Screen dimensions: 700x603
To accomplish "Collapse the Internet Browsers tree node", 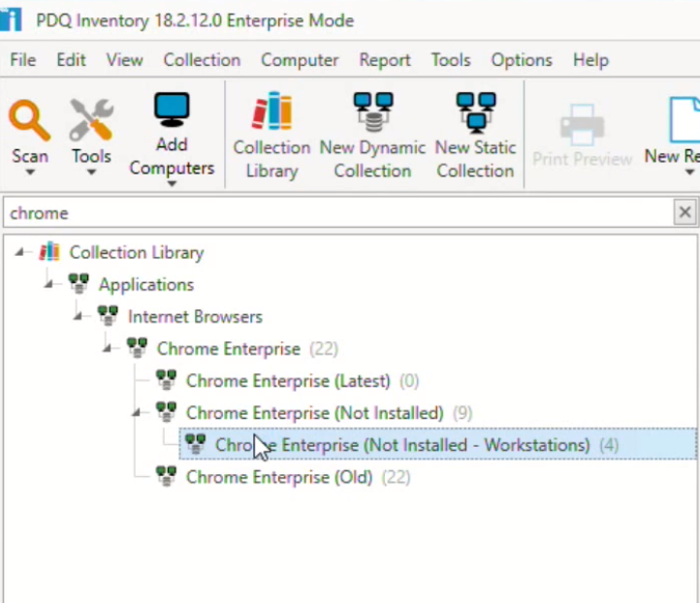I will point(78,316).
